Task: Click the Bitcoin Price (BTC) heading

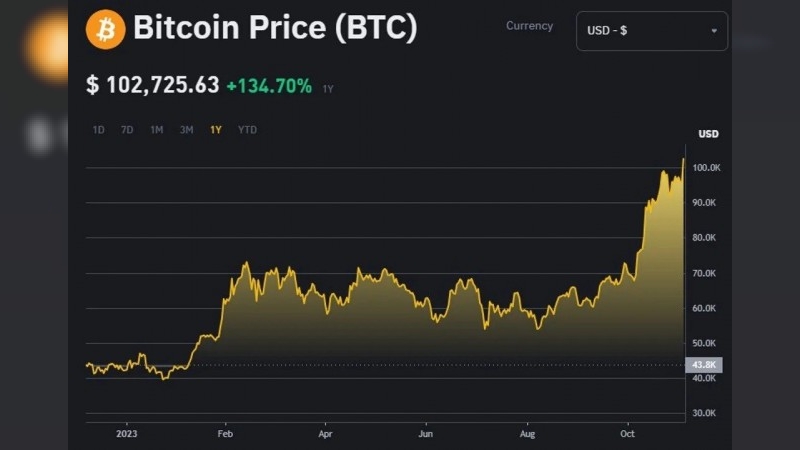Action: [275, 29]
